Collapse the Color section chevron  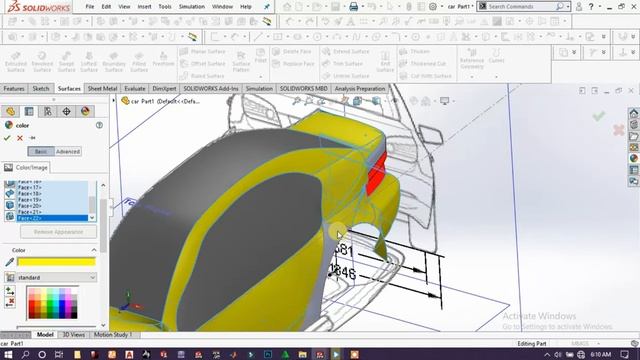point(94,250)
